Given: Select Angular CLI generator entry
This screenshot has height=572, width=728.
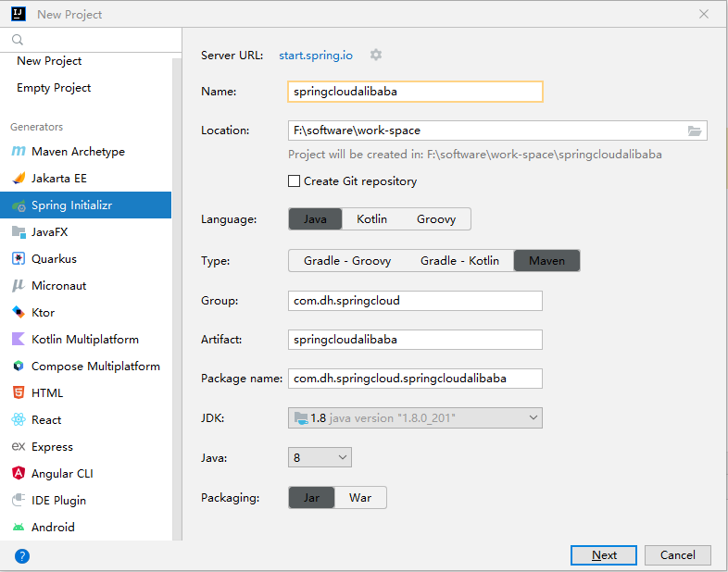Looking at the screenshot, I should point(86,473).
